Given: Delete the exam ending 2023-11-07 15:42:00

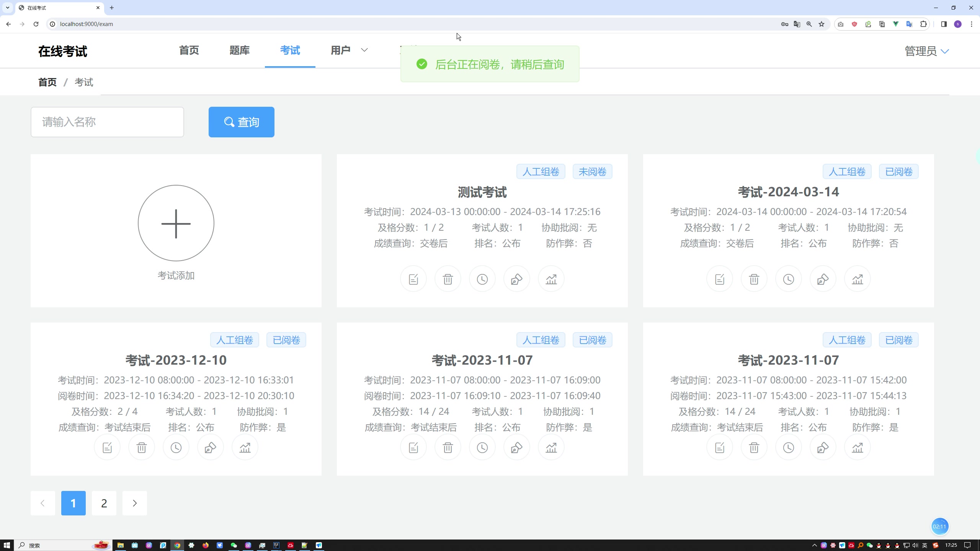Looking at the screenshot, I should click(754, 447).
